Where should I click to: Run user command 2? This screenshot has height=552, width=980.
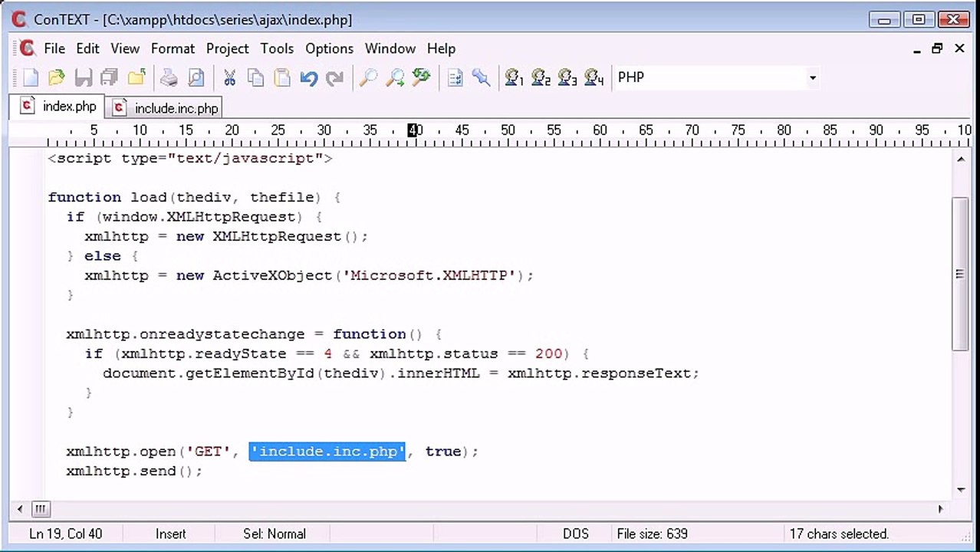click(541, 77)
